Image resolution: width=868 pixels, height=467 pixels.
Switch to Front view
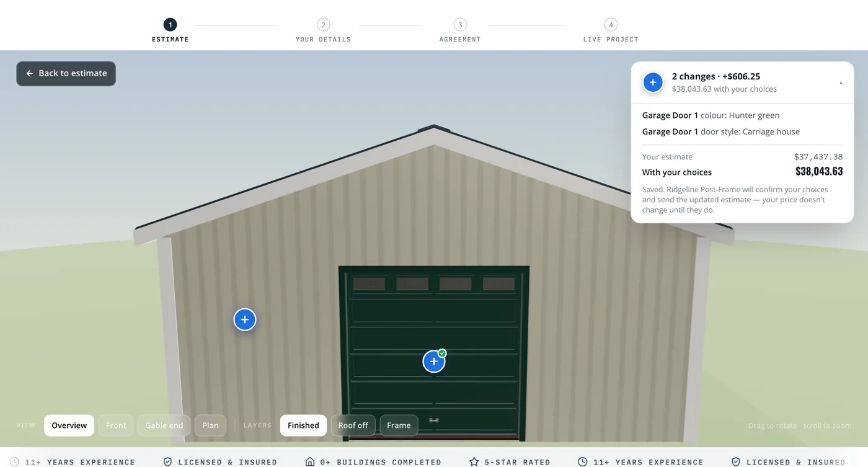tap(116, 425)
